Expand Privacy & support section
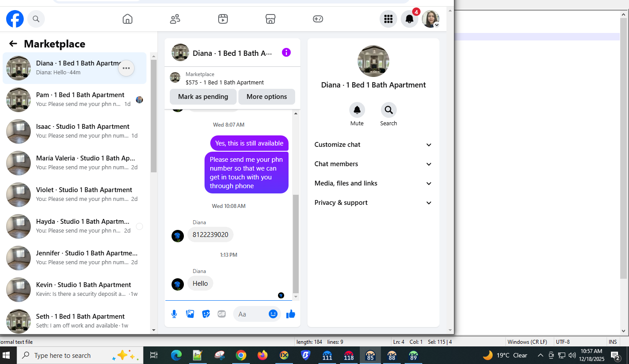Viewport: 629px width, 364px height. (373, 203)
